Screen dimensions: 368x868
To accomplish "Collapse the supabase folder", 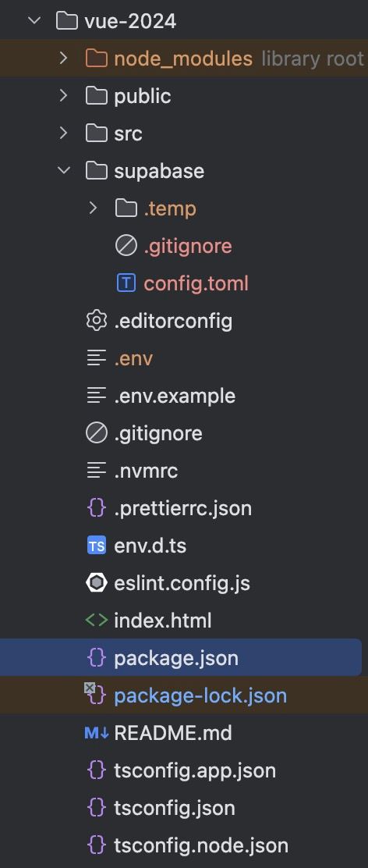I will [64, 171].
